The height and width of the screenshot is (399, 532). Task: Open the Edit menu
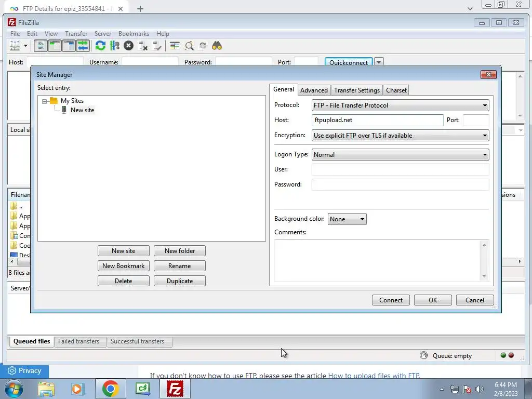point(32,34)
